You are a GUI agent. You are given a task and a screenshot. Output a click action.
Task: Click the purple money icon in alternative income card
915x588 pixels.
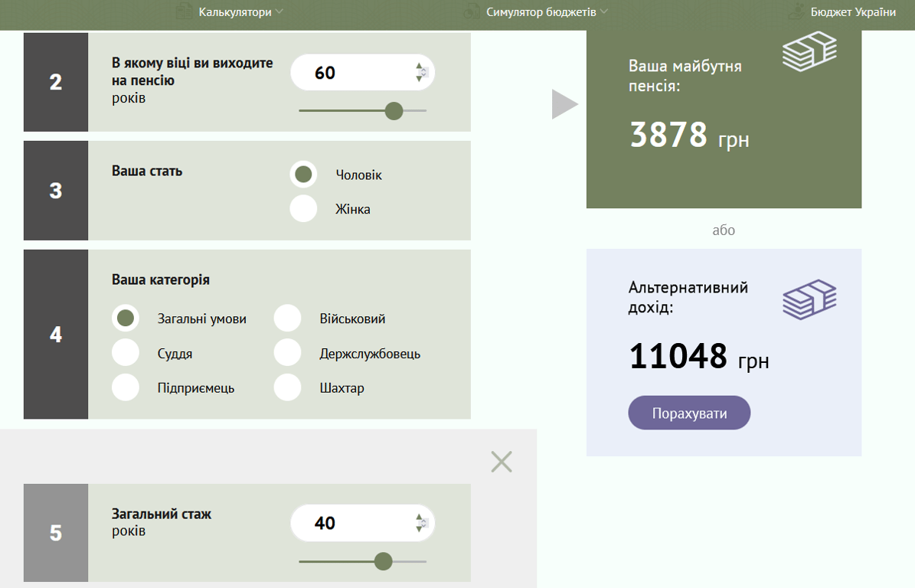coord(809,299)
